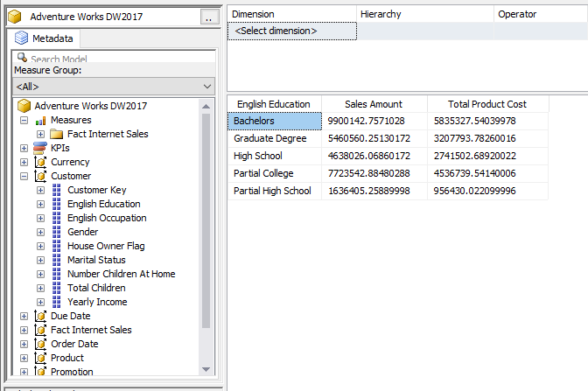Click the Dimension column header in filter grid
The width and height of the screenshot is (588, 391).
[x=292, y=14]
